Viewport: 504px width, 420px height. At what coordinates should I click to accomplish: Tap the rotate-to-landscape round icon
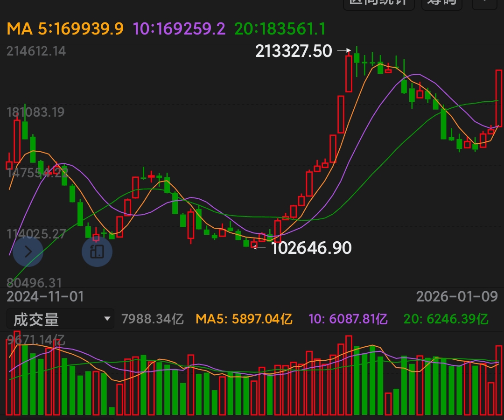click(97, 251)
